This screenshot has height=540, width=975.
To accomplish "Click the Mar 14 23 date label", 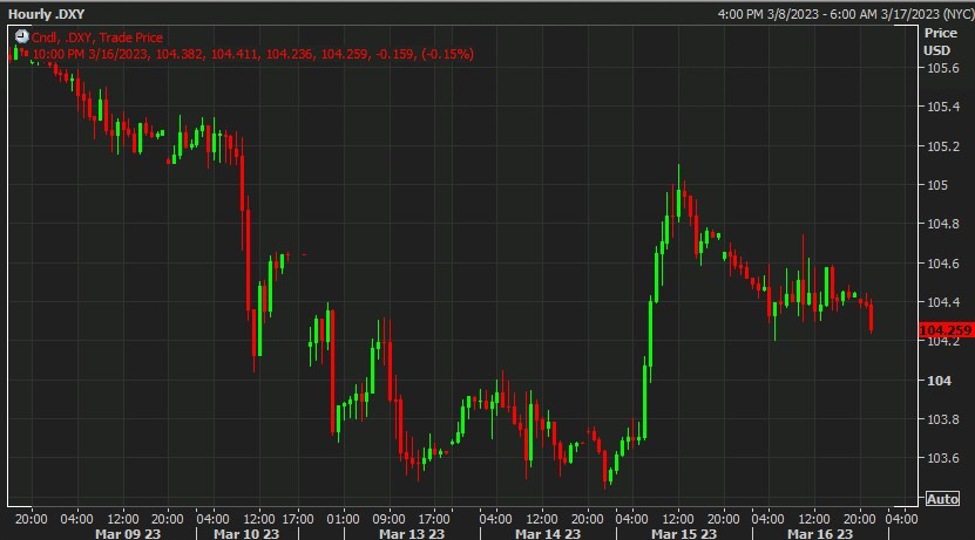I will (x=548, y=534).
